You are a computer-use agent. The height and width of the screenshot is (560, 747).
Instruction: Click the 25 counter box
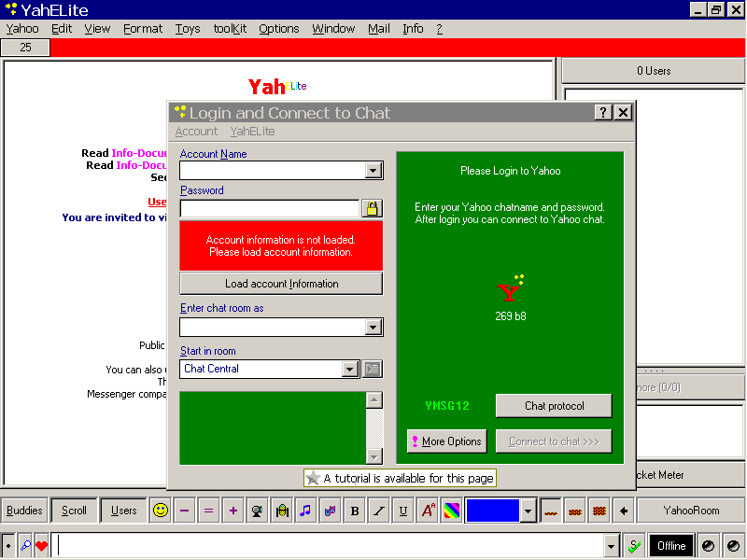[25, 48]
